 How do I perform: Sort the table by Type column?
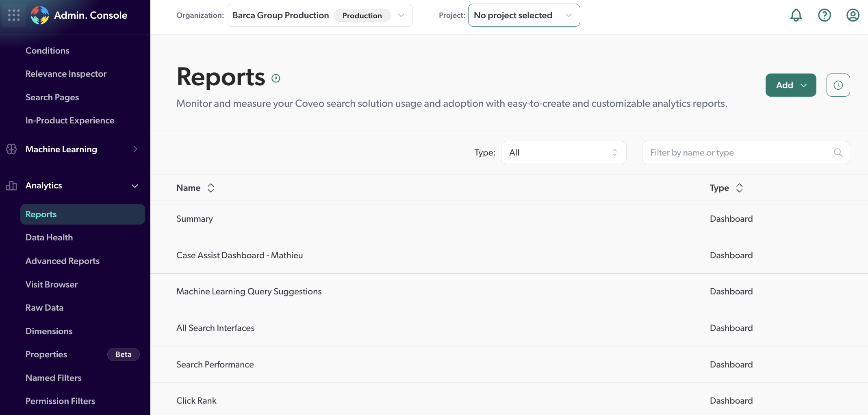(739, 188)
